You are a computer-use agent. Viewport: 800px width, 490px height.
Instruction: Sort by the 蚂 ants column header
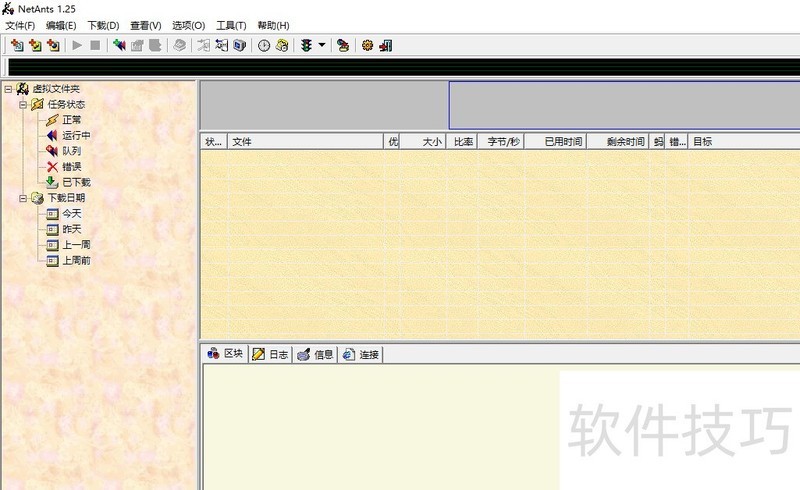tap(658, 141)
